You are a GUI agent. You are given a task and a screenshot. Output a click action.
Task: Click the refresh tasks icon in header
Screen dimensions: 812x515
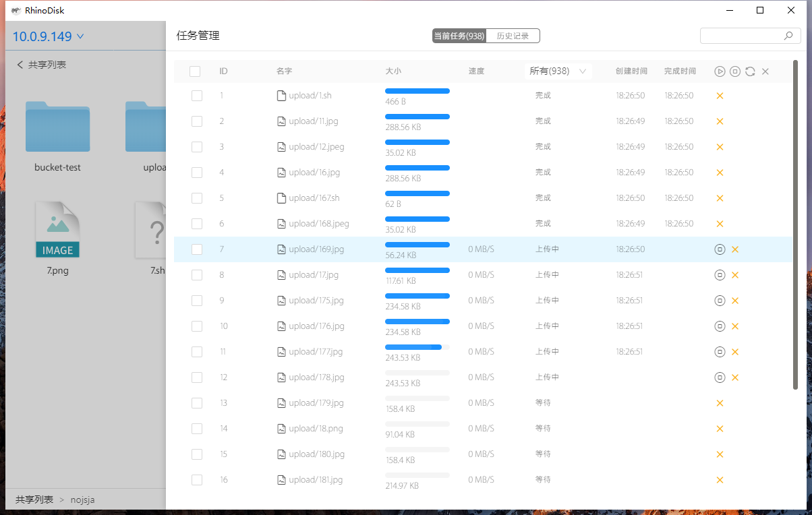tap(750, 71)
